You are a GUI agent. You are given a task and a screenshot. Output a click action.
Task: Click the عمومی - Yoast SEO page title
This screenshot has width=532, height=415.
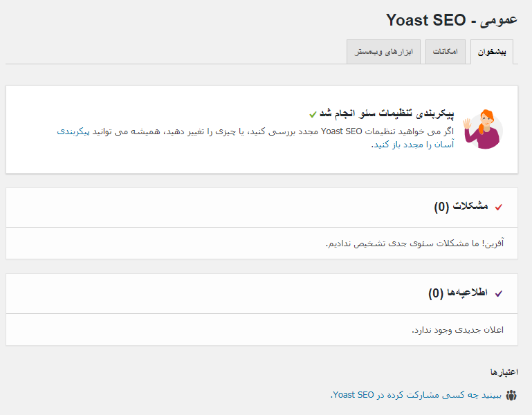pos(452,20)
